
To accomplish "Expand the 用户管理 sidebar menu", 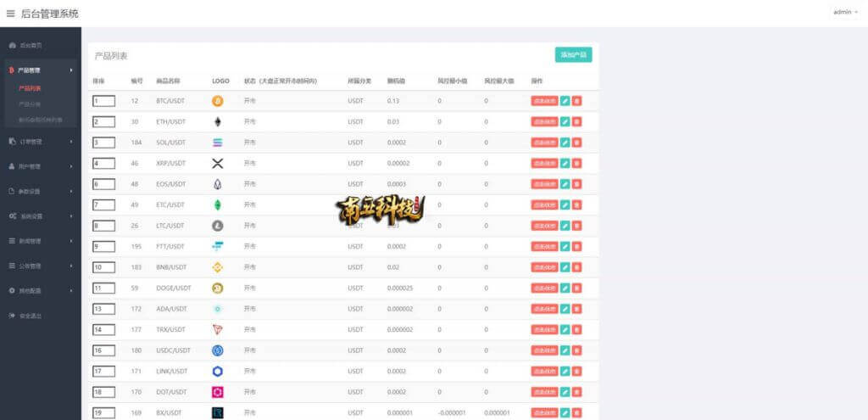I will [x=41, y=166].
